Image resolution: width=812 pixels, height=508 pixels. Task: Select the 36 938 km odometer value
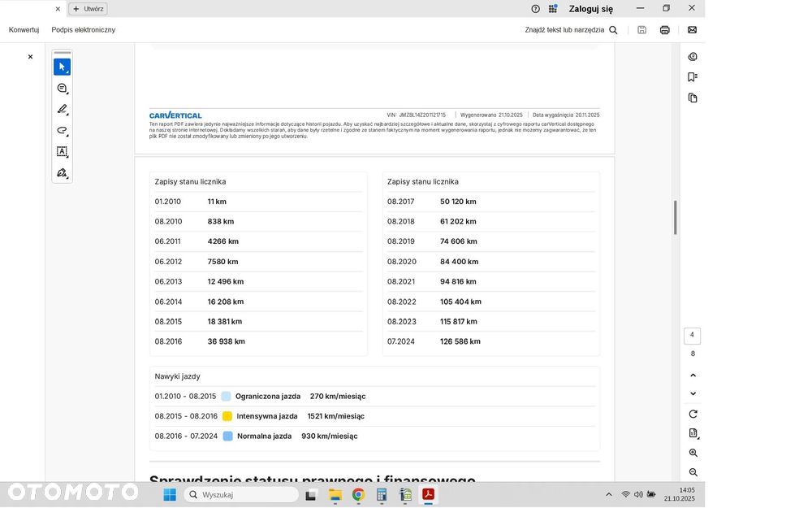(226, 341)
